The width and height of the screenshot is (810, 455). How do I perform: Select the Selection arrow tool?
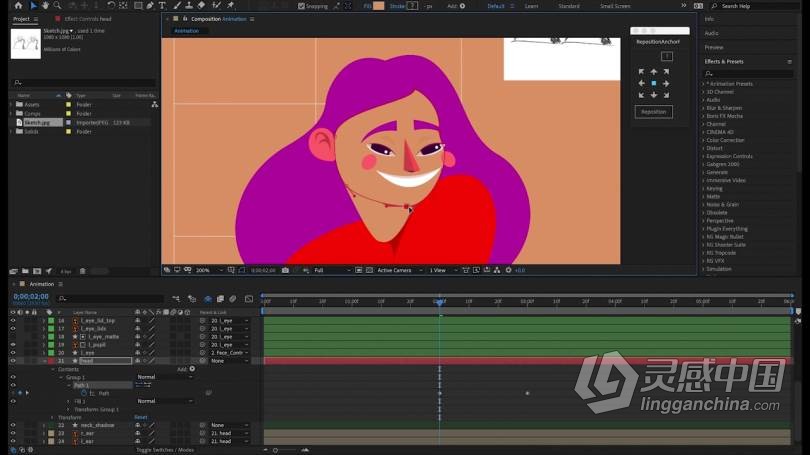point(33,6)
